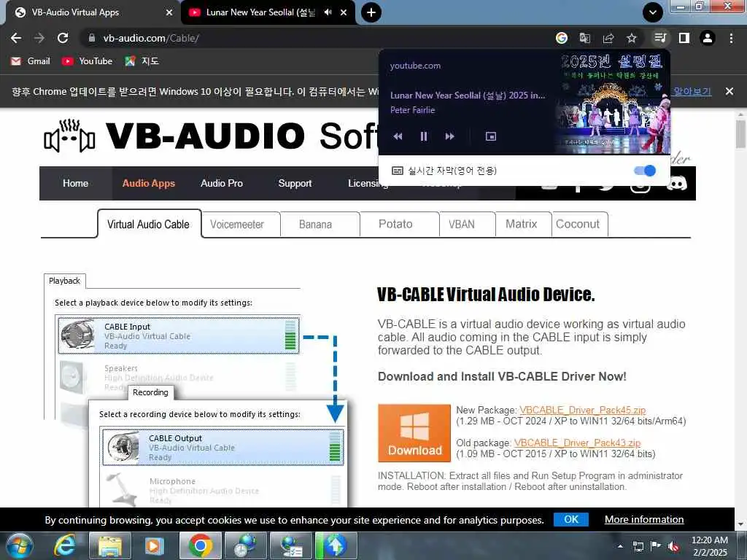Toggle live captions switch off
Image resolution: width=747 pixels, height=560 pixels.
[645, 171]
